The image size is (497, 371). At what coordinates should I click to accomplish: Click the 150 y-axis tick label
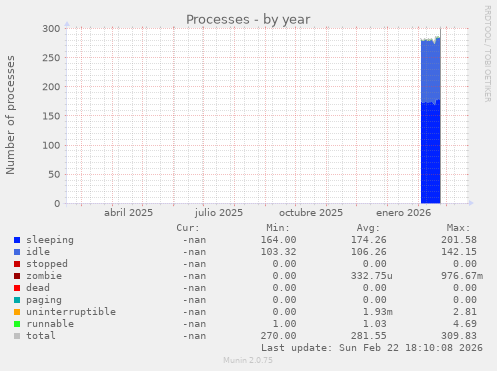(x=51, y=116)
